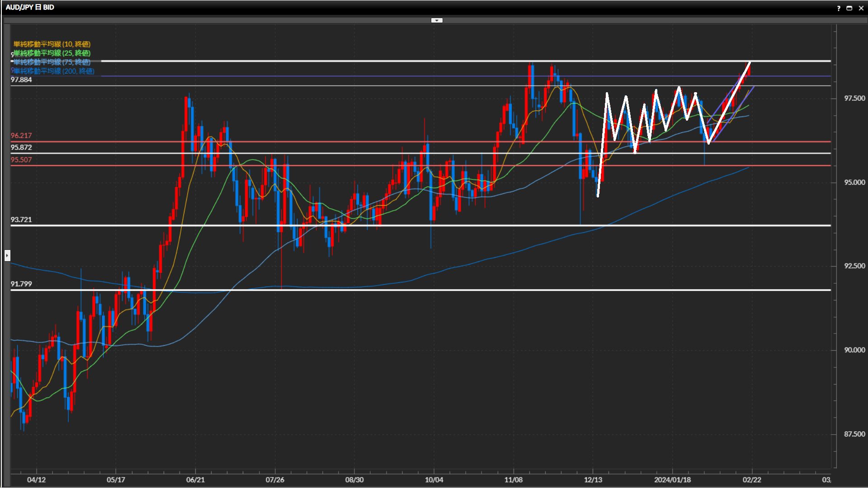
Task: Click the AUD/JPY BID window title
Action: coord(30,7)
